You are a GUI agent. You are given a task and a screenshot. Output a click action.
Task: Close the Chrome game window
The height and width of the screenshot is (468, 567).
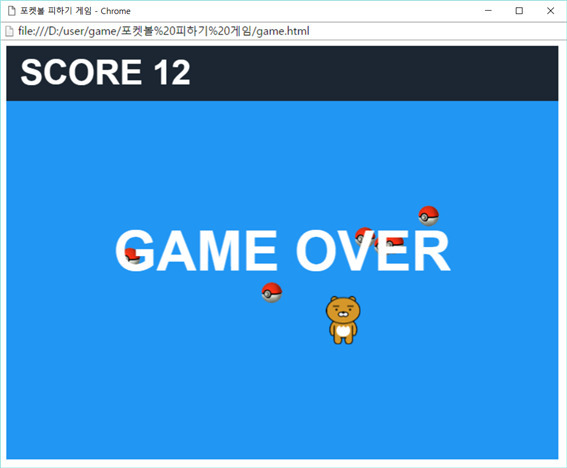tap(550, 11)
